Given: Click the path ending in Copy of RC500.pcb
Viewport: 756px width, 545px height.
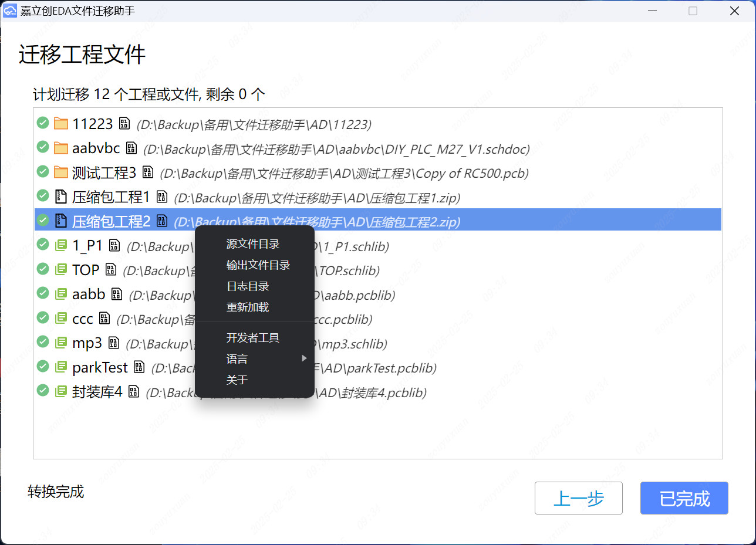Looking at the screenshot, I should [x=345, y=174].
